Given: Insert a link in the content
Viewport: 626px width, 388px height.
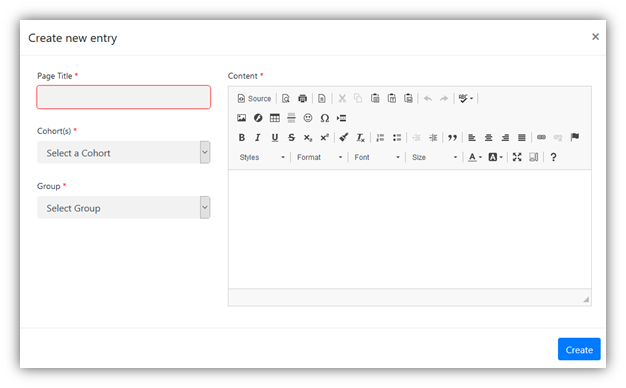Looking at the screenshot, I should pos(541,138).
